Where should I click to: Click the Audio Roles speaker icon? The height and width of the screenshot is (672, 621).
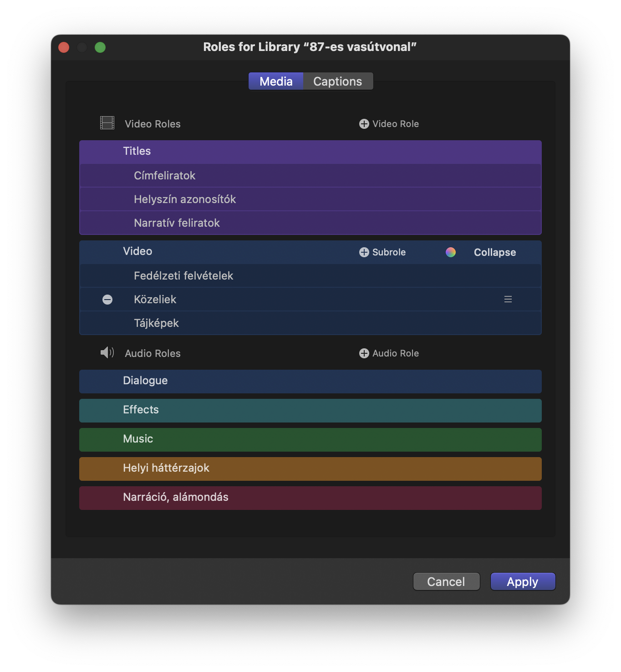point(107,352)
